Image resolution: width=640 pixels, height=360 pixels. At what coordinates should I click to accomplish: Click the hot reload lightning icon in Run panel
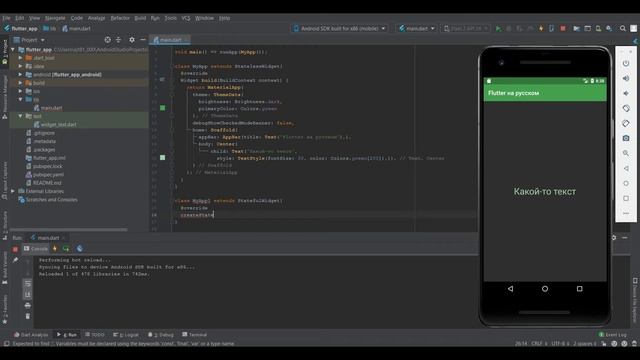(55, 249)
